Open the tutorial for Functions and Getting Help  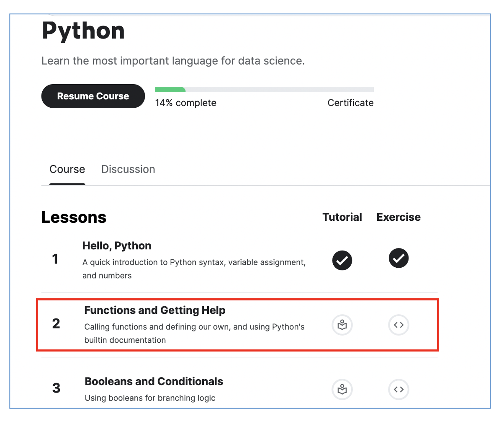click(x=342, y=325)
